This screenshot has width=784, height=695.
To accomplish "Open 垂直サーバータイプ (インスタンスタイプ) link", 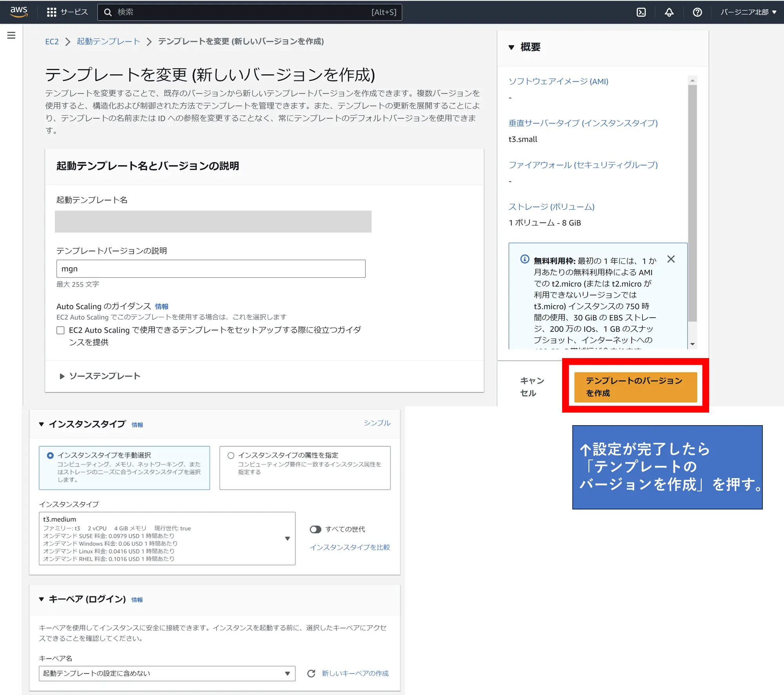I will [583, 123].
